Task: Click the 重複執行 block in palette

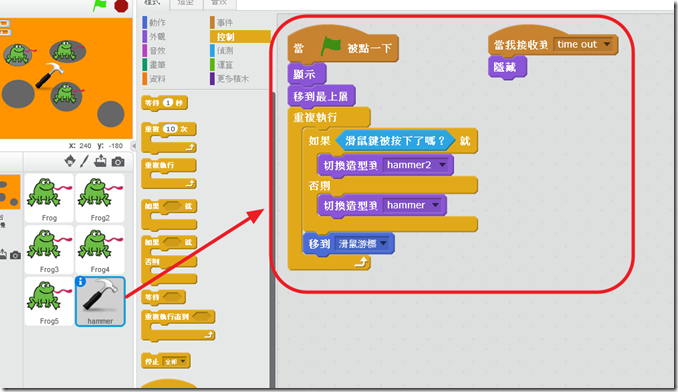Action: 169,174
